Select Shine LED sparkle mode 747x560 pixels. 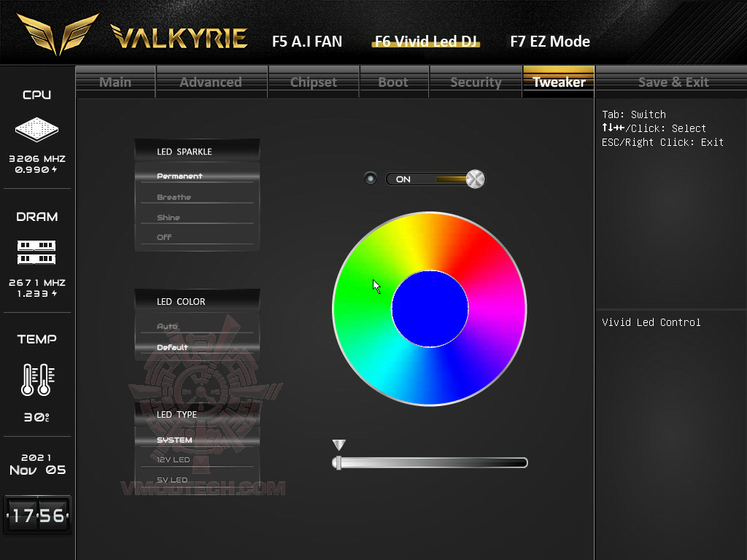197,217
